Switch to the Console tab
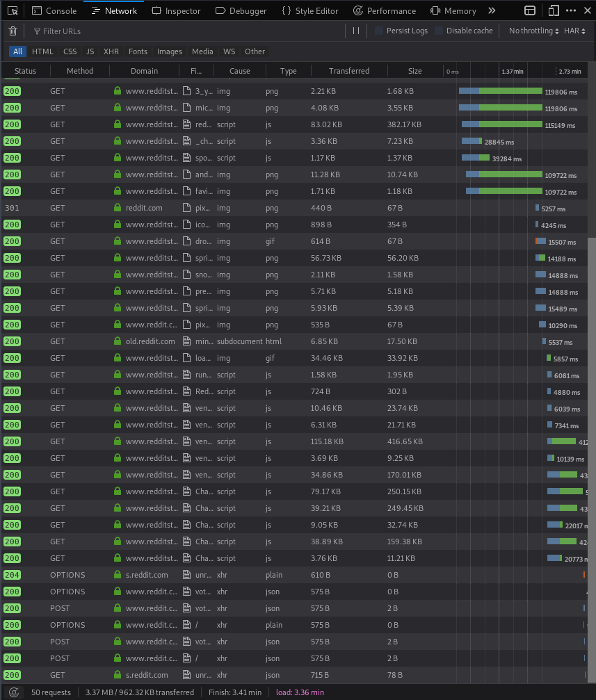596x700 pixels. 54,10
